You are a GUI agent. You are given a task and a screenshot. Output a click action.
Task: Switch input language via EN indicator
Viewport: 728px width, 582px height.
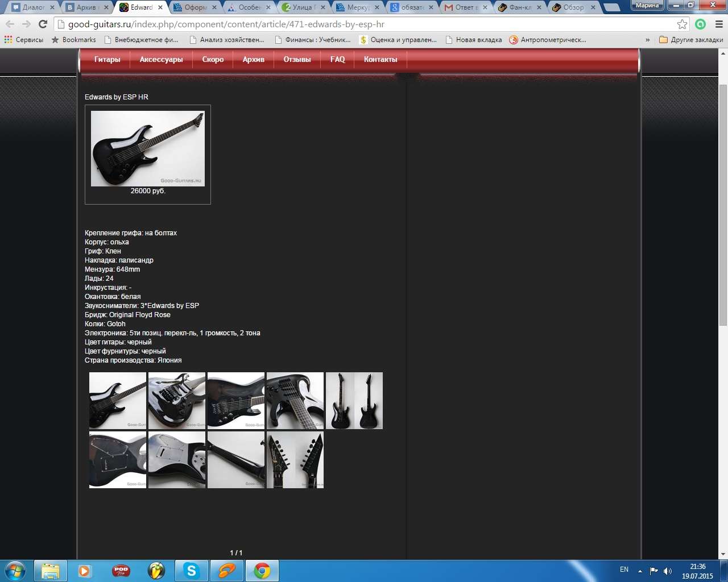pos(624,569)
